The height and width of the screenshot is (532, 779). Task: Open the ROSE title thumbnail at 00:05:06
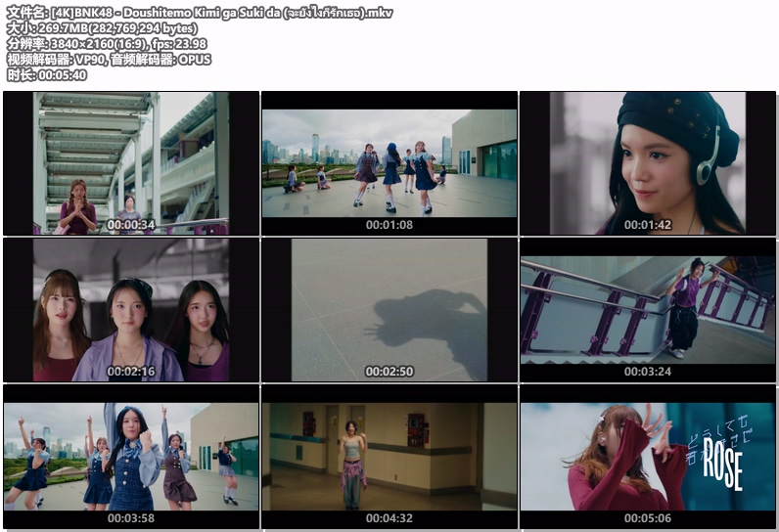(x=648, y=455)
